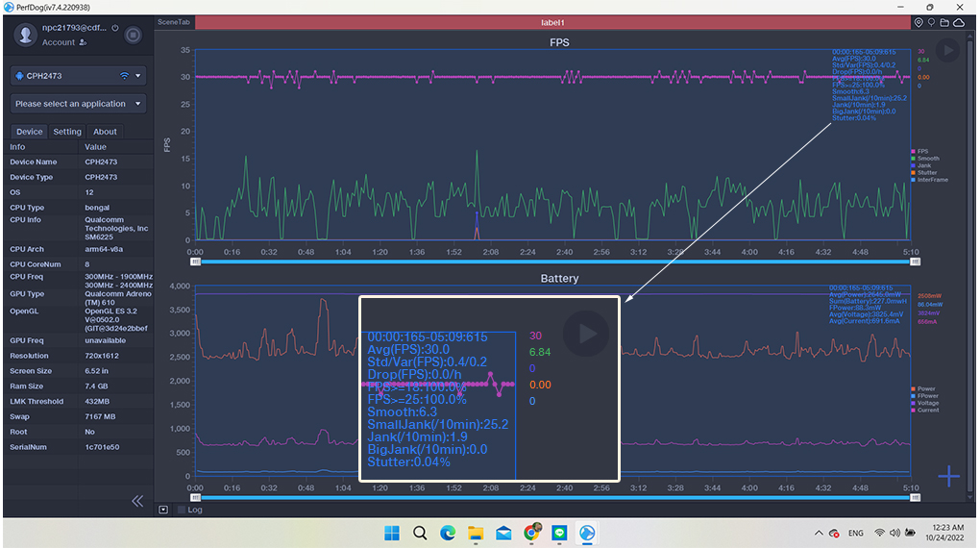The width and height of the screenshot is (980, 548).
Task: Click FPS chart left range slider handle
Action: point(196,262)
